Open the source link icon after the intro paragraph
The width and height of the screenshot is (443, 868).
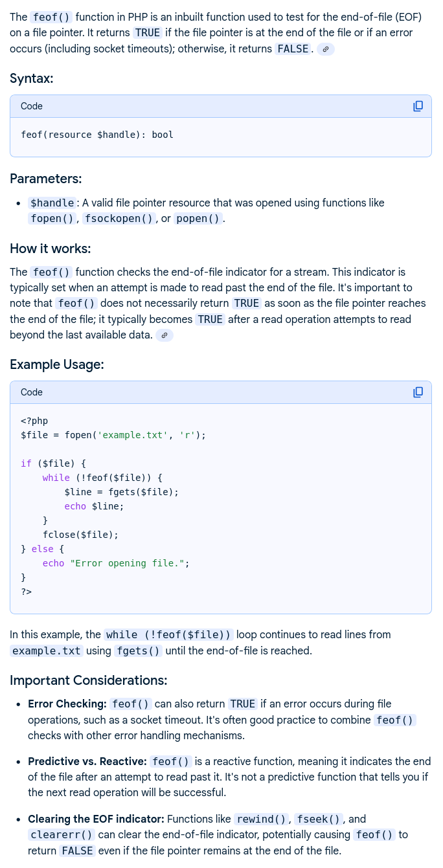pos(326,49)
